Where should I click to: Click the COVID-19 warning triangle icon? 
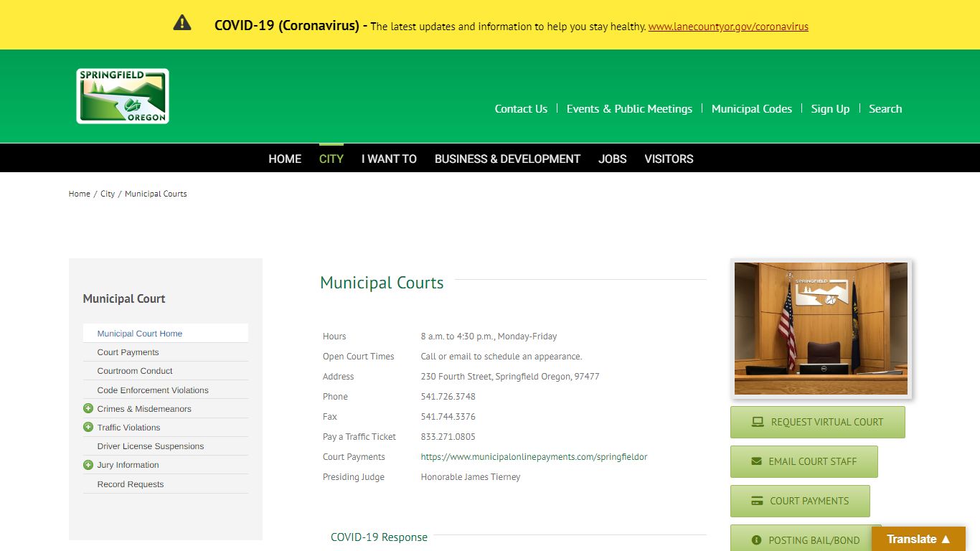[x=182, y=23]
